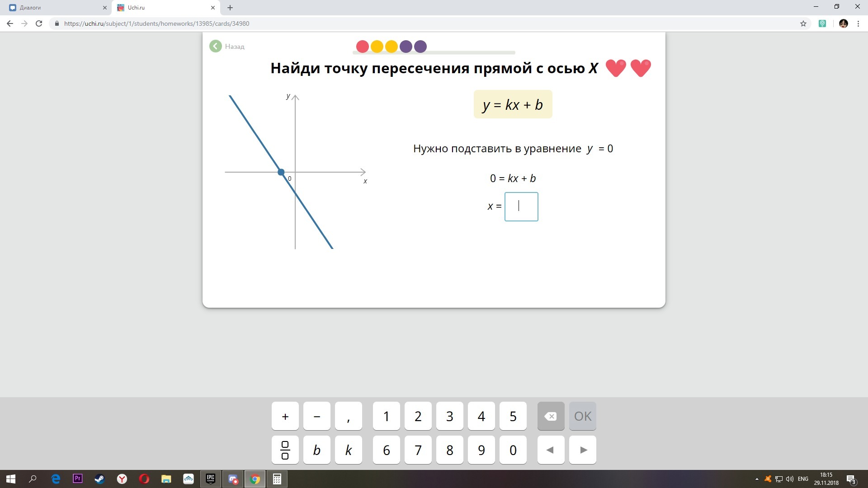Move cursor left with left arrow key
The image size is (868, 488).
pyautogui.click(x=550, y=450)
